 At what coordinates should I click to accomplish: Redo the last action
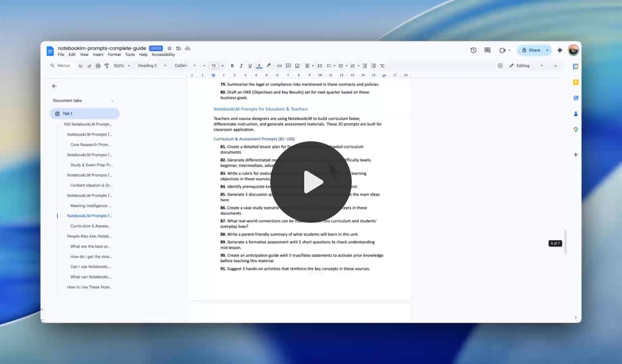coord(89,66)
